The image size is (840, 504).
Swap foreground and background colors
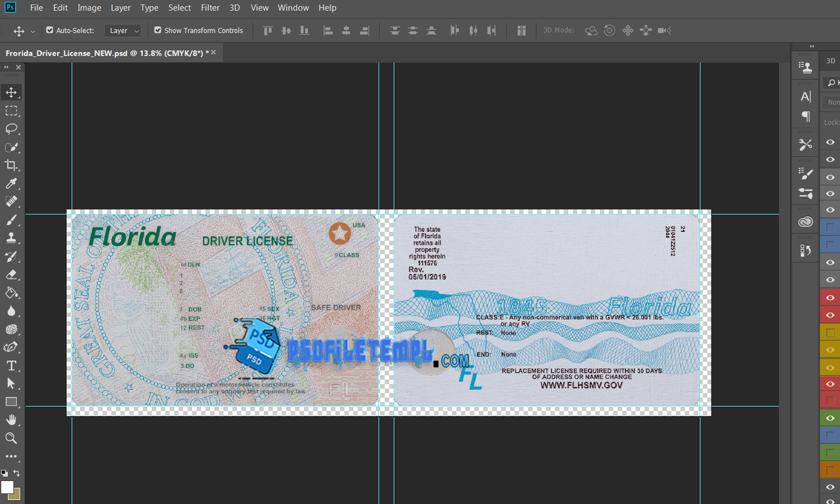[x=16, y=473]
